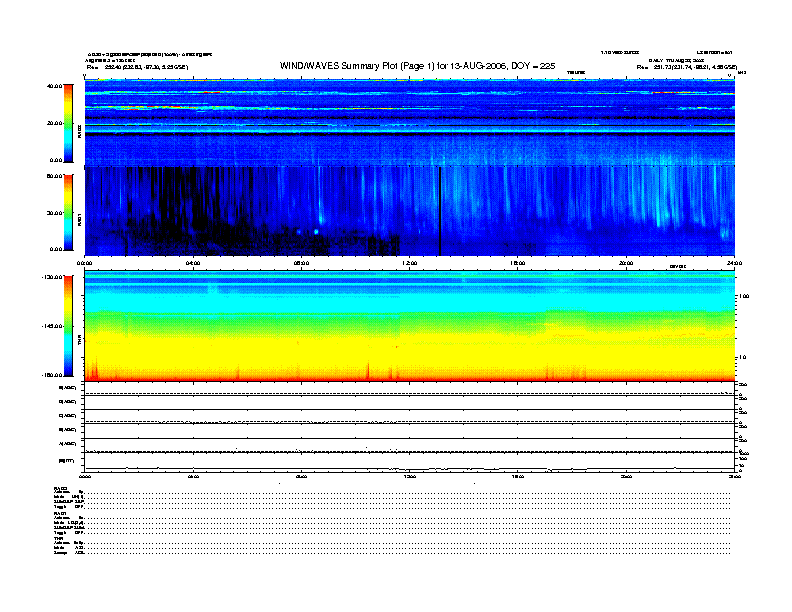
Task: Click the 30.00 label on RAD1 color bar
Action: [55, 213]
